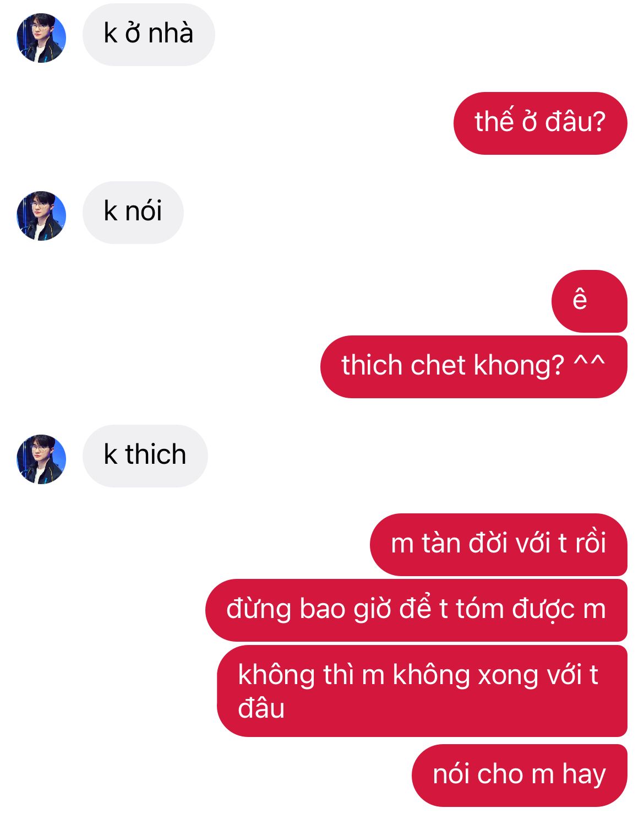Image resolution: width=644 pixels, height=813 pixels.
Task: Tap the 'thich chet khong? ^^' message
Action: [474, 367]
